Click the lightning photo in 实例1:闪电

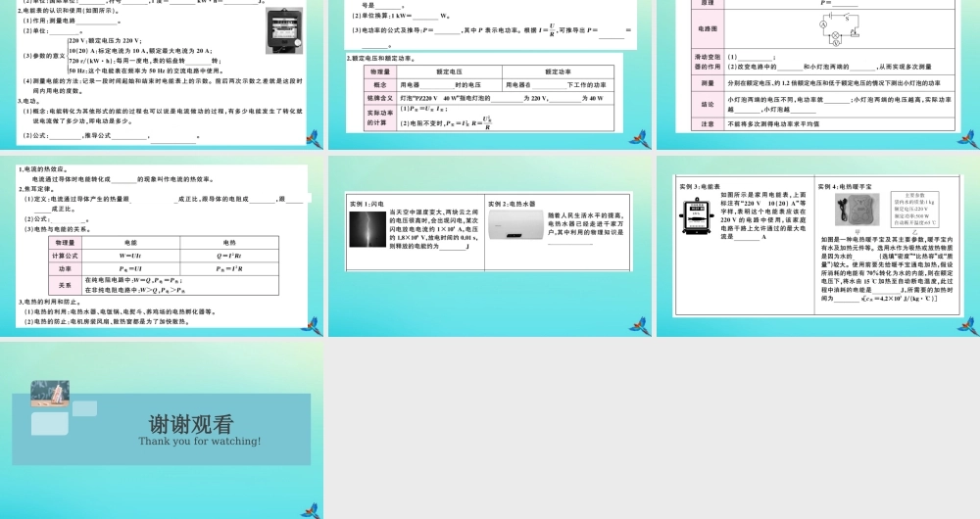tap(367, 229)
